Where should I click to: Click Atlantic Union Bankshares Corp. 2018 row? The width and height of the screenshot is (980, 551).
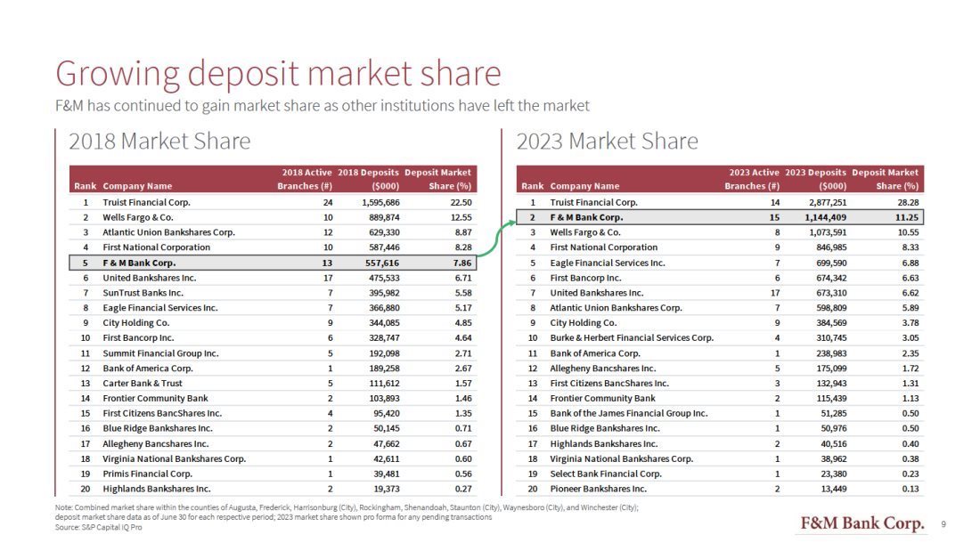click(274, 232)
